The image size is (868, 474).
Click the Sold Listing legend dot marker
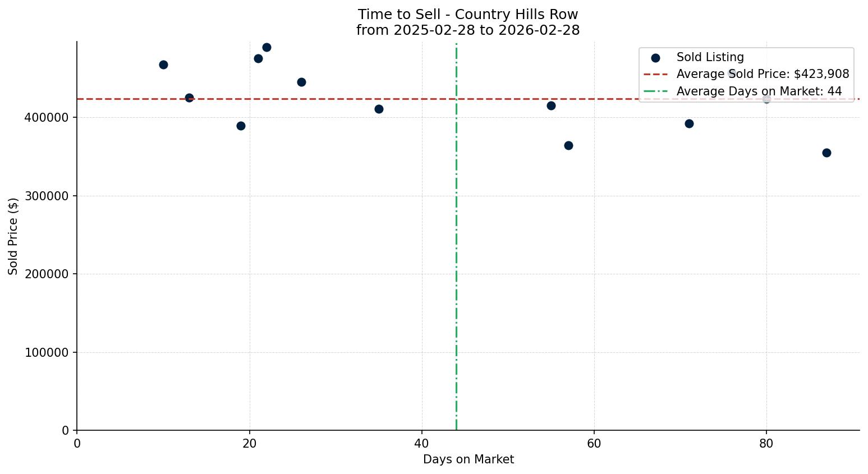click(x=655, y=58)
